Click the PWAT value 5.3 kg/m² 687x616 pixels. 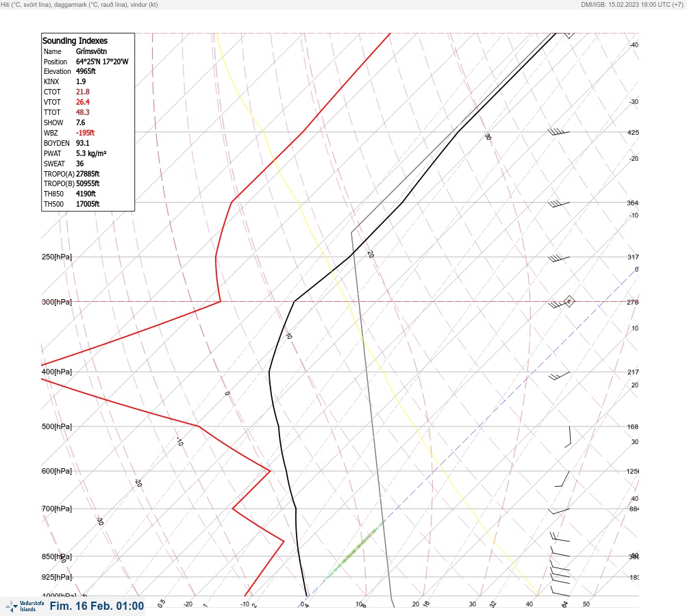(x=91, y=153)
